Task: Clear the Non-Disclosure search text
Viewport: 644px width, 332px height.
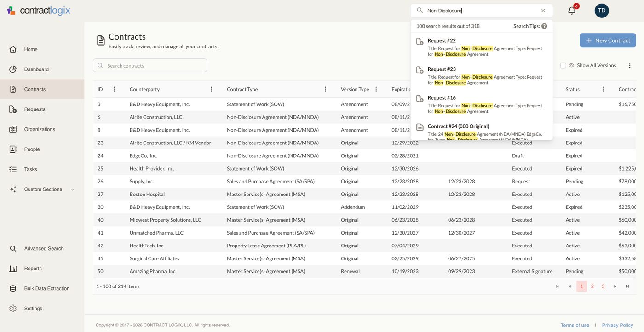Action: (x=543, y=11)
